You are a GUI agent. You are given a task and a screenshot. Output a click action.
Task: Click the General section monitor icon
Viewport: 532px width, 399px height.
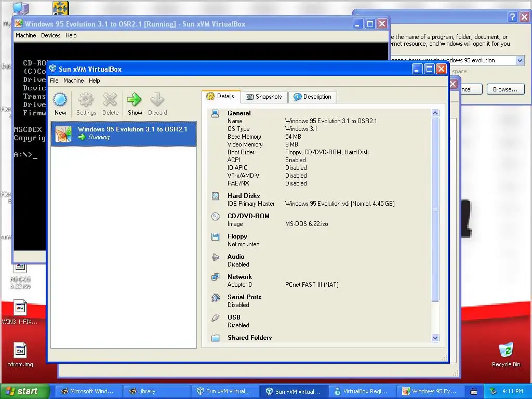coord(215,114)
